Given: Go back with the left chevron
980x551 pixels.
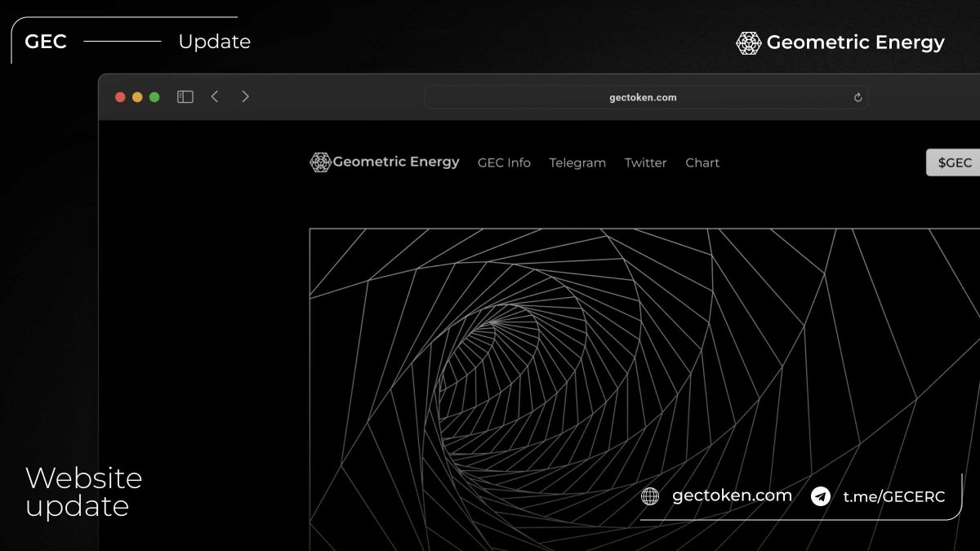Looking at the screenshot, I should (x=215, y=96).
